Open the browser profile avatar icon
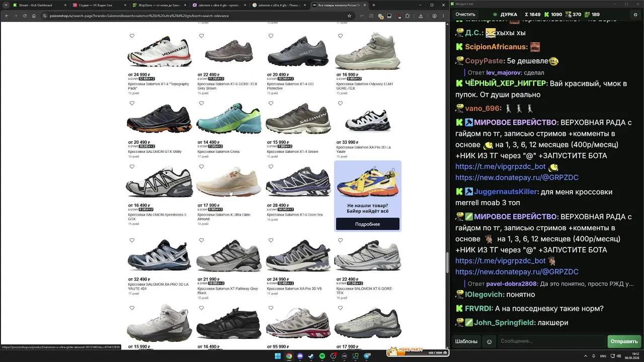The width and height of the screenshot is (644, 362). (x=434, y=16)
